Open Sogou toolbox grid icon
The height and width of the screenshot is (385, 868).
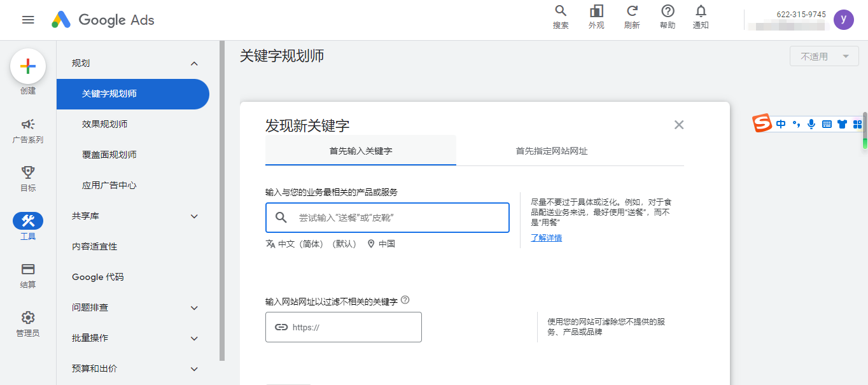click(x=857, y=124)
